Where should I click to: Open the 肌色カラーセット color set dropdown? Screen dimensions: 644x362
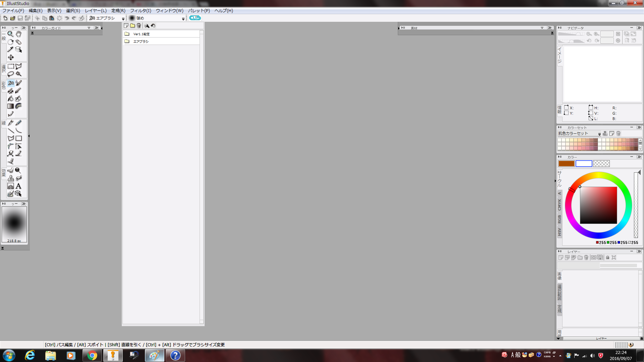[x=599, y=134]
